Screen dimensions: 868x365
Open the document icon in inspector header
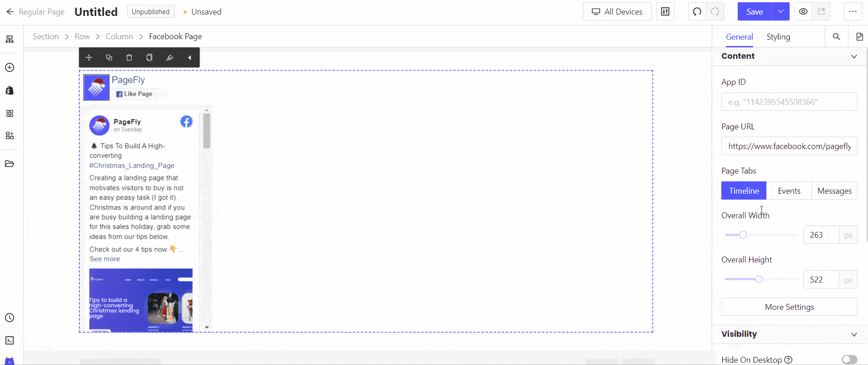[x=859, y=36]
